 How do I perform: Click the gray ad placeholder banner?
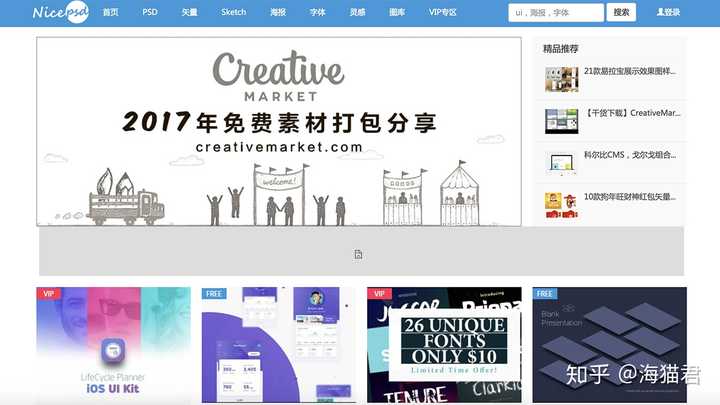(361, 251)
